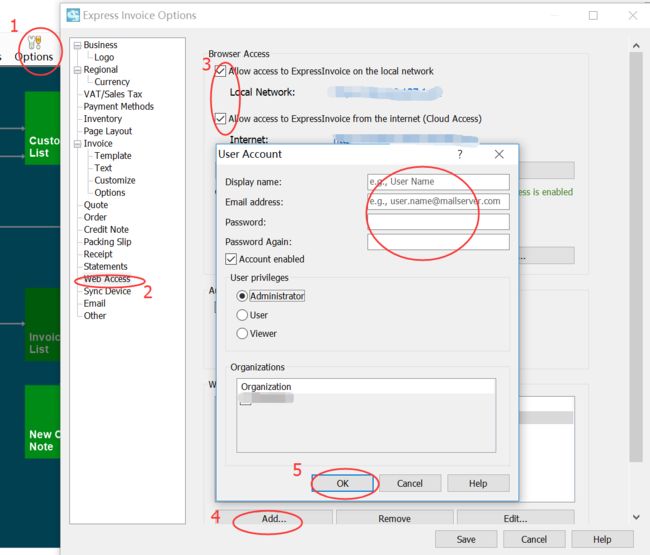Viewport: 650px width, 555px height.
Task: Click the Organization column header
Action: coord(366,387)
